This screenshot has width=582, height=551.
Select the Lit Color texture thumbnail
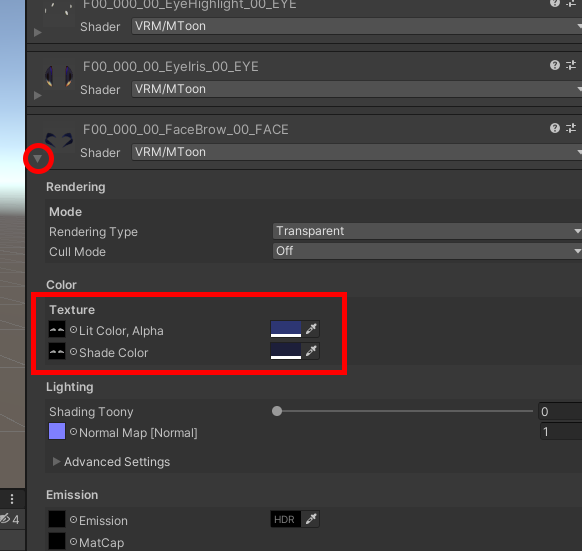(x=57, y=329)
